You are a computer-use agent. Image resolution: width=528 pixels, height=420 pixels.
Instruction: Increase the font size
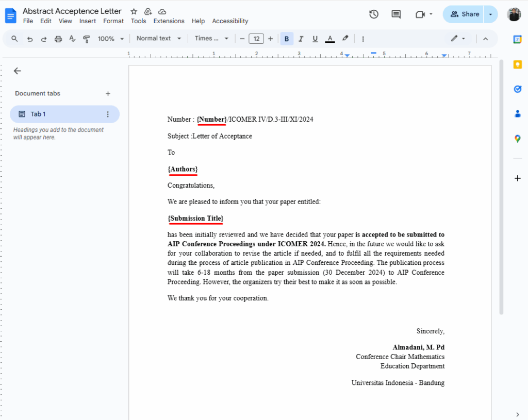[270, 39]
